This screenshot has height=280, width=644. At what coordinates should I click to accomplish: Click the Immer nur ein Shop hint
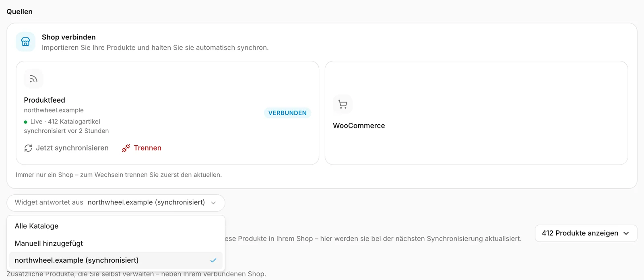click(x=119, y=175)
